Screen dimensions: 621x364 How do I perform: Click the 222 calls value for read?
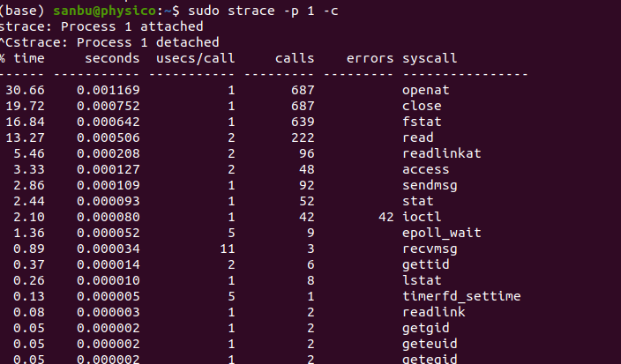[303, 137]
